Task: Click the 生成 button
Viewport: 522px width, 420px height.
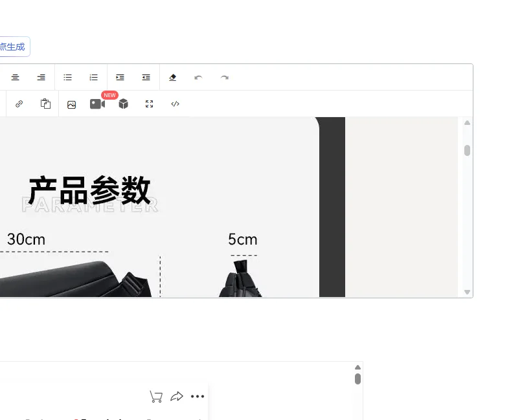Action: [x=14, y=47]
